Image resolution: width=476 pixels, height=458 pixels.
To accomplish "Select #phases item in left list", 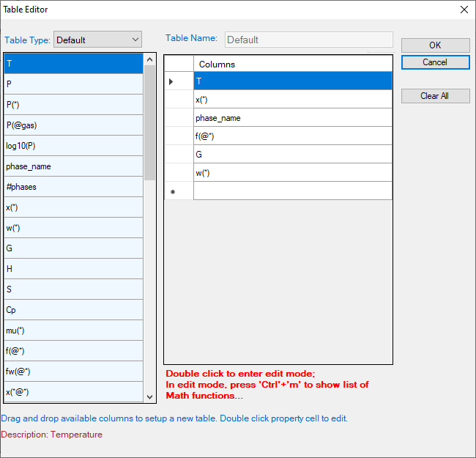I will pos(73,187).
